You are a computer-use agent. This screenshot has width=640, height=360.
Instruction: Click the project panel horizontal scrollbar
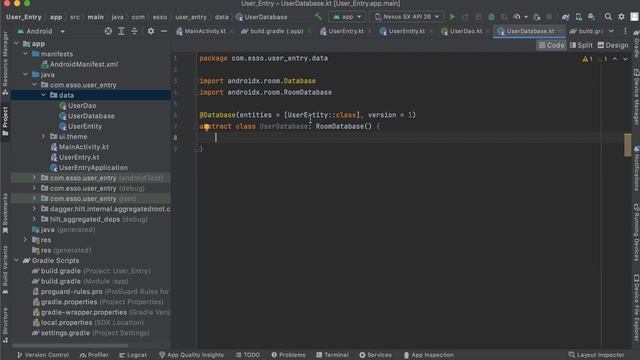(x=70, y=345)
